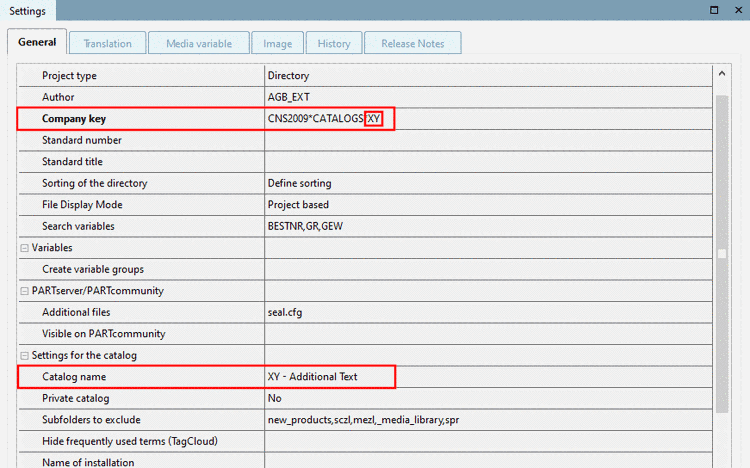Select the 'Standard number' row label
Screen dimensions: 750x468
[82, 140]
